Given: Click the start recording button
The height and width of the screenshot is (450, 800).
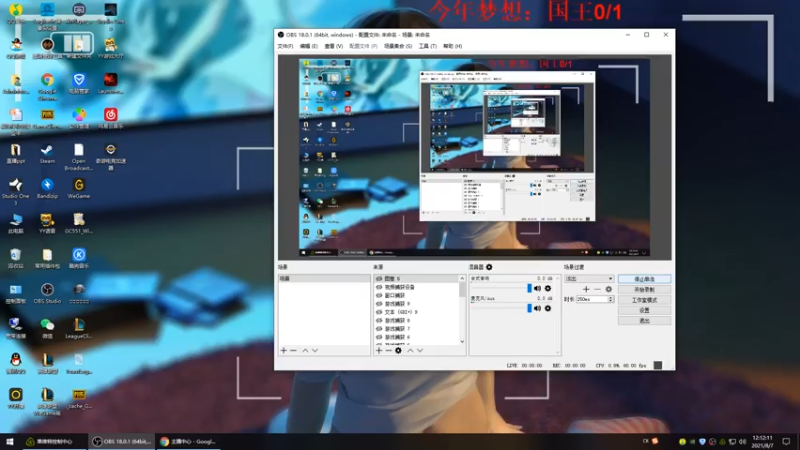Looking at the screenshot, I should click(644, 289).
